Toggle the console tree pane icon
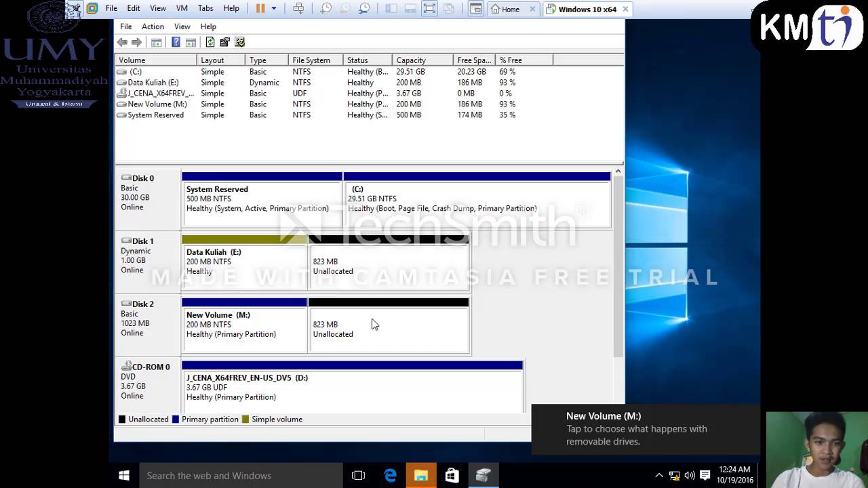The image size is (868, 488). tap(157, 42)
